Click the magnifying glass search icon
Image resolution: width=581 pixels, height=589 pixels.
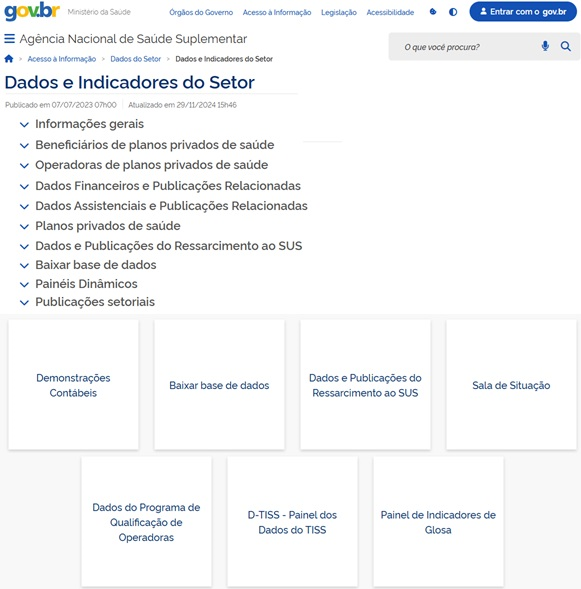click(566, 46)
